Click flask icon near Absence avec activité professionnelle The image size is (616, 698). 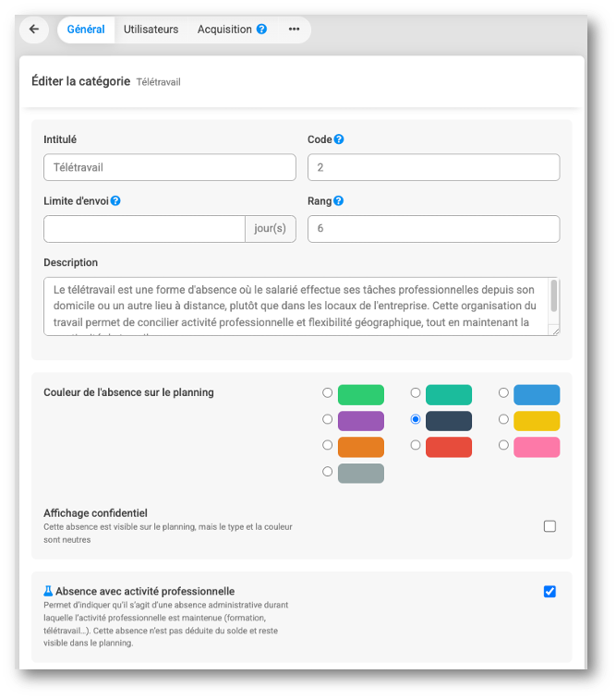tap(48, 591)
